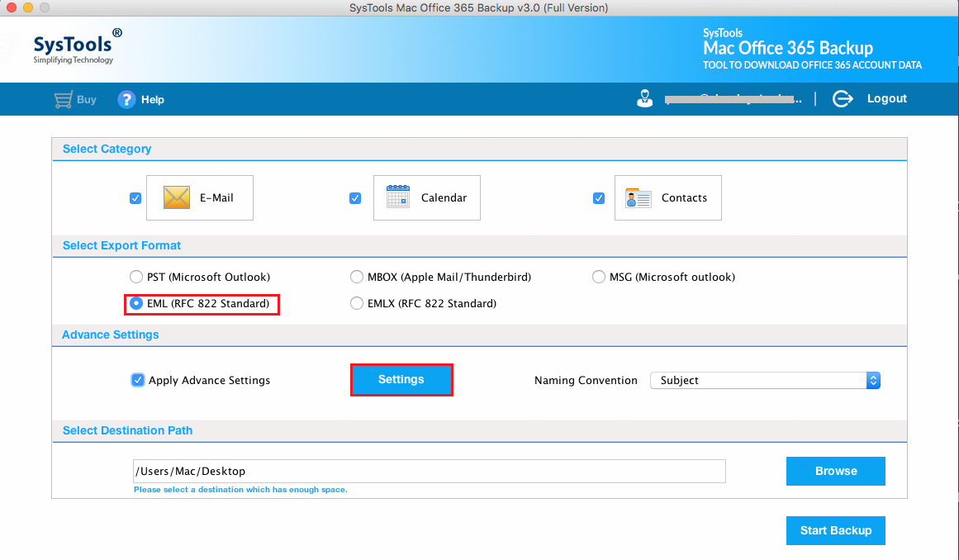959x560 pixels.
Task: Select EML (RFC 822 Standard) radio button
Action: [136, 303]
